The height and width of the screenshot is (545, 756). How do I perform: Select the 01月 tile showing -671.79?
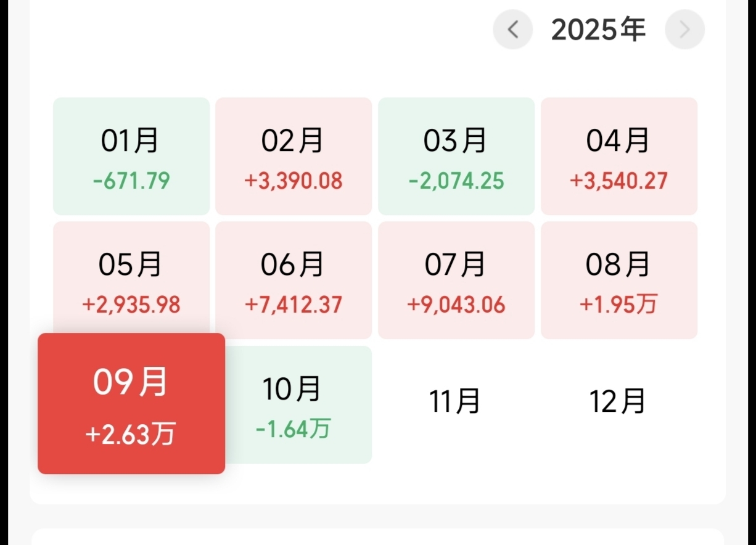pos(131,156)
